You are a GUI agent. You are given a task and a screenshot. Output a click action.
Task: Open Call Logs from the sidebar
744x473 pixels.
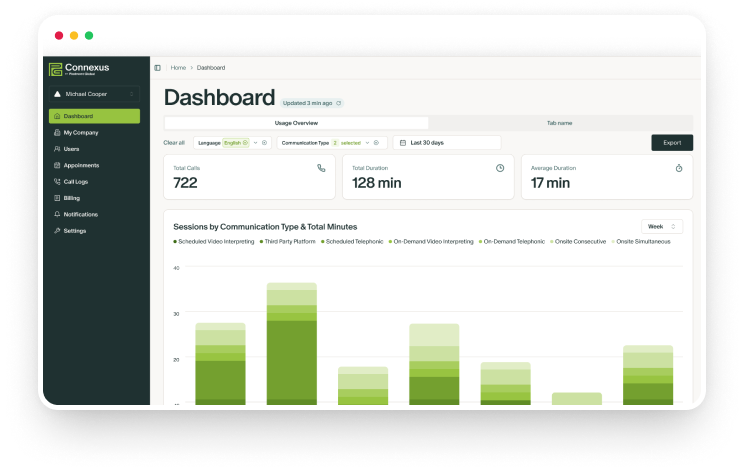[x=75, y=182]
